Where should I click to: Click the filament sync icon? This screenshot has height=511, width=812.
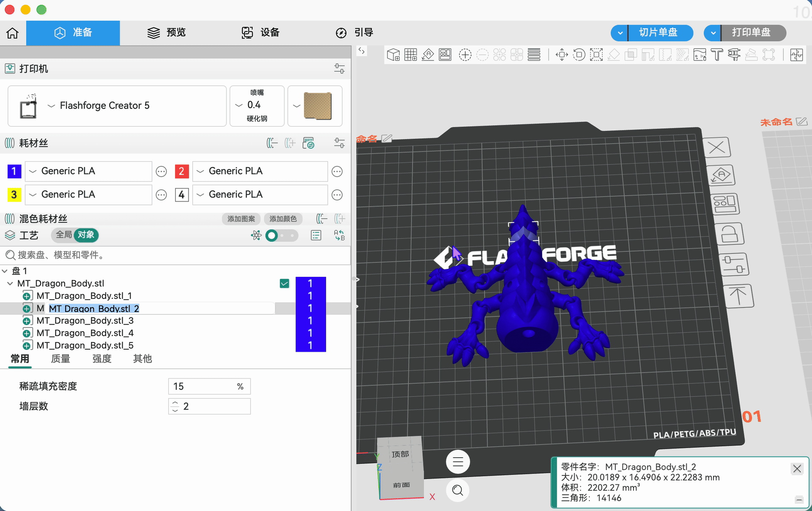[x=309, y=143]
